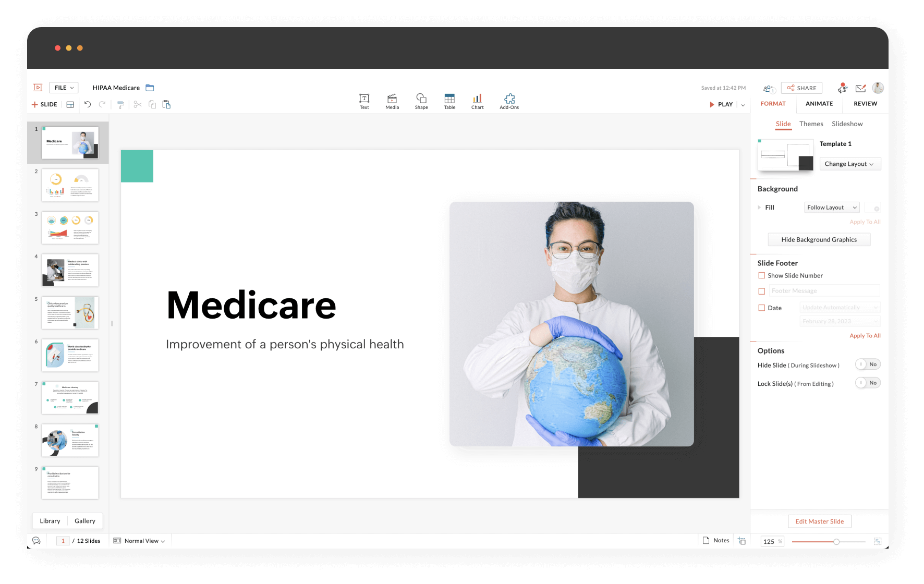The image size is (924, 584).
Task: Undo the last action
Action: click(x=88, y=104)
